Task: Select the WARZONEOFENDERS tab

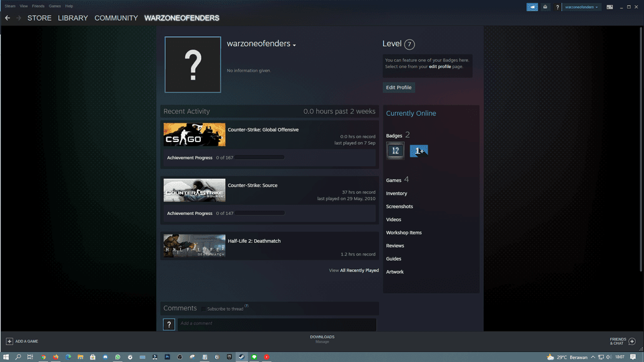Action: [x=181, y=18]
